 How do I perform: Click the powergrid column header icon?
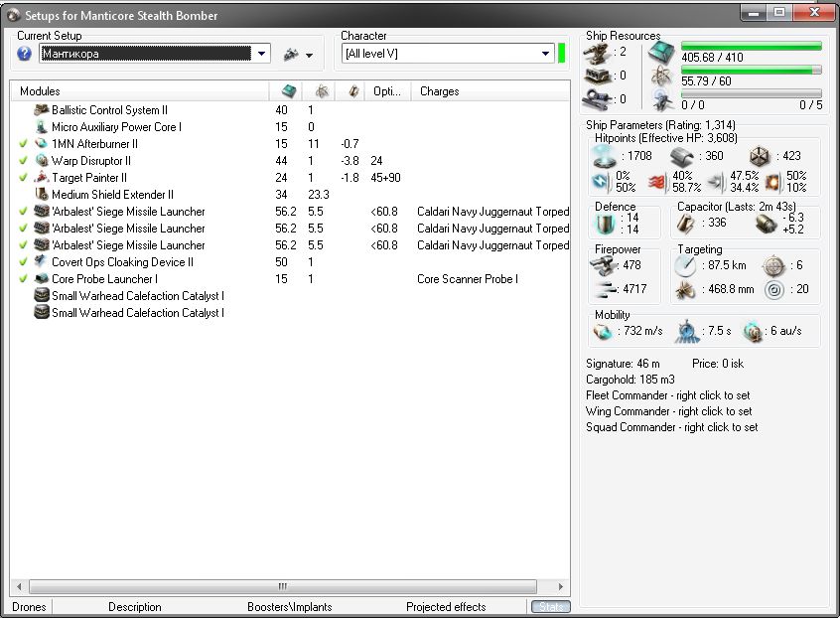click(x=322, y=91)
